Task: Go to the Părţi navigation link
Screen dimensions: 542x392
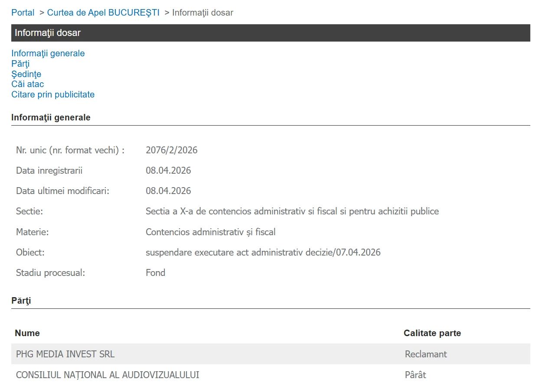Action: [20, 64]
